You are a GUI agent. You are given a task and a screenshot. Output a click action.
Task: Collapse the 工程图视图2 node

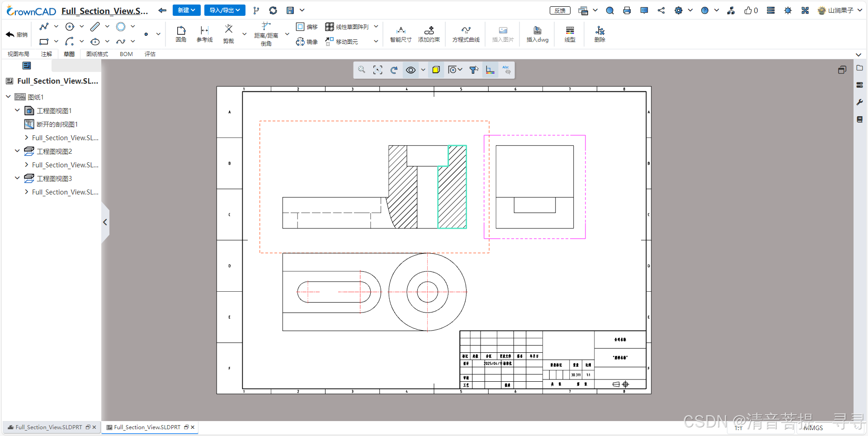(17, 151)
